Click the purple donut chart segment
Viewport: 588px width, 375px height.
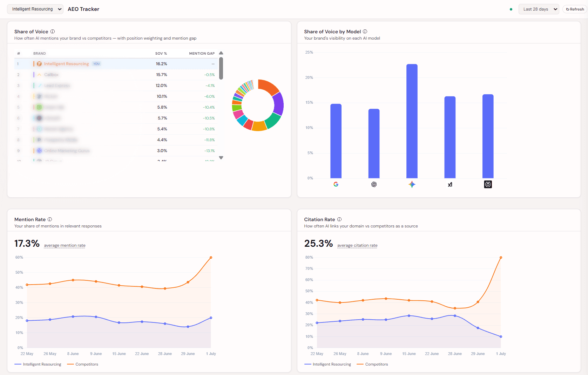coord(278,104)
